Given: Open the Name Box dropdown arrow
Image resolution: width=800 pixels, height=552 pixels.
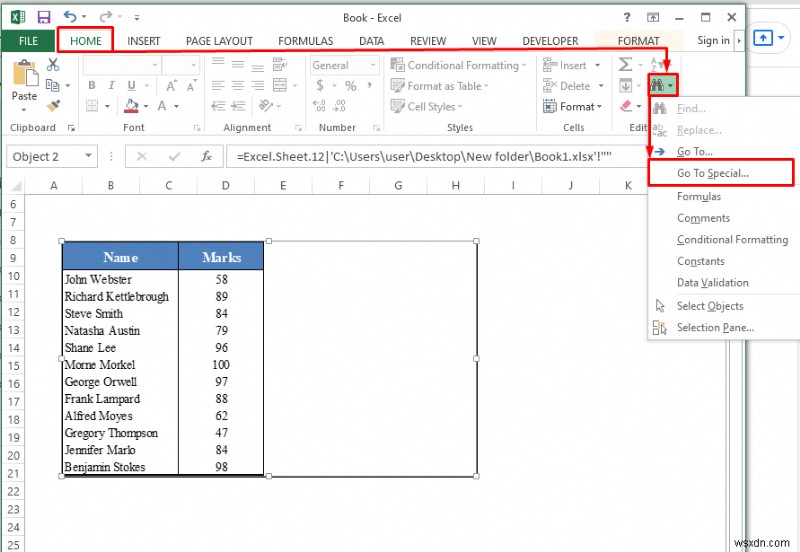Looking at the screenshot, I should (x=89, y=156).
